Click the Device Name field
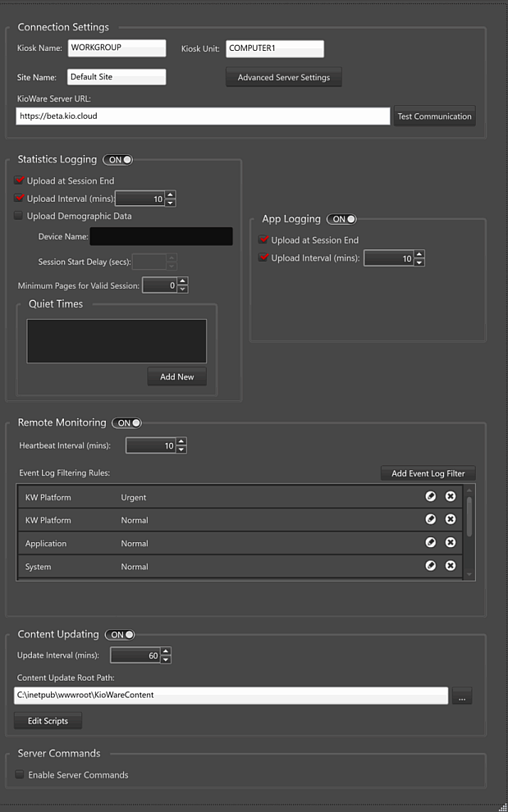 [x=161, y=236]
